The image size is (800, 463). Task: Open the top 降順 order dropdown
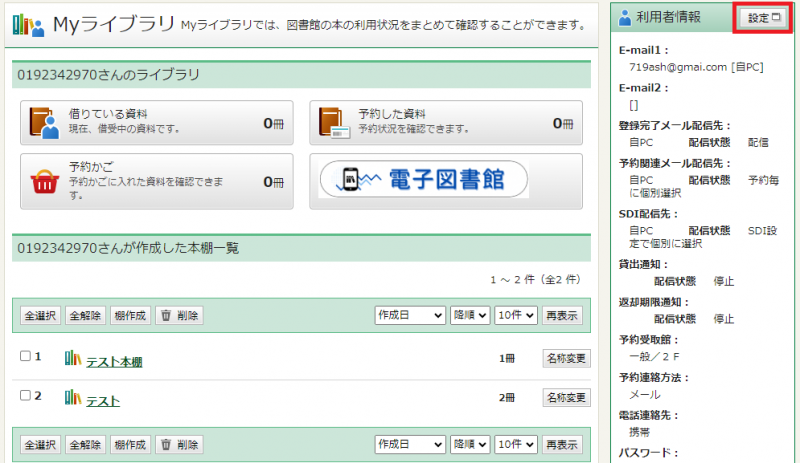tap(470, 315)
